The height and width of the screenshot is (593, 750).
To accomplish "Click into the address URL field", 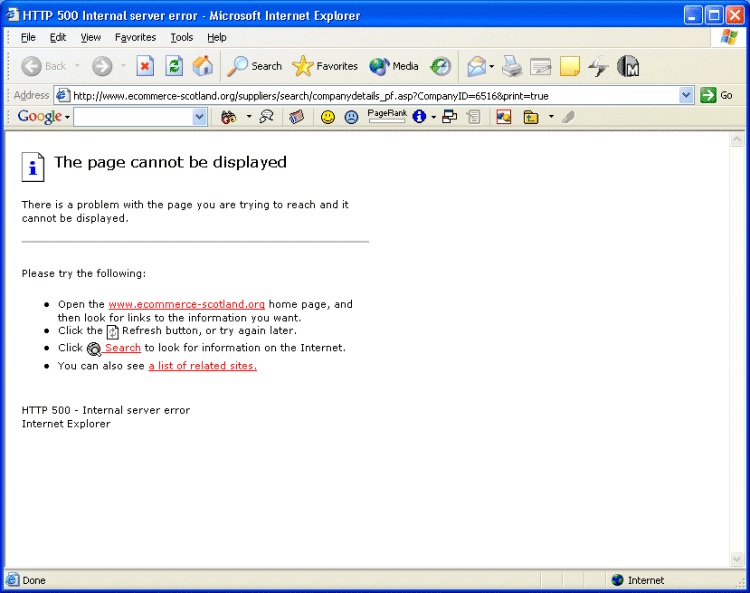I will click(373, 96).
